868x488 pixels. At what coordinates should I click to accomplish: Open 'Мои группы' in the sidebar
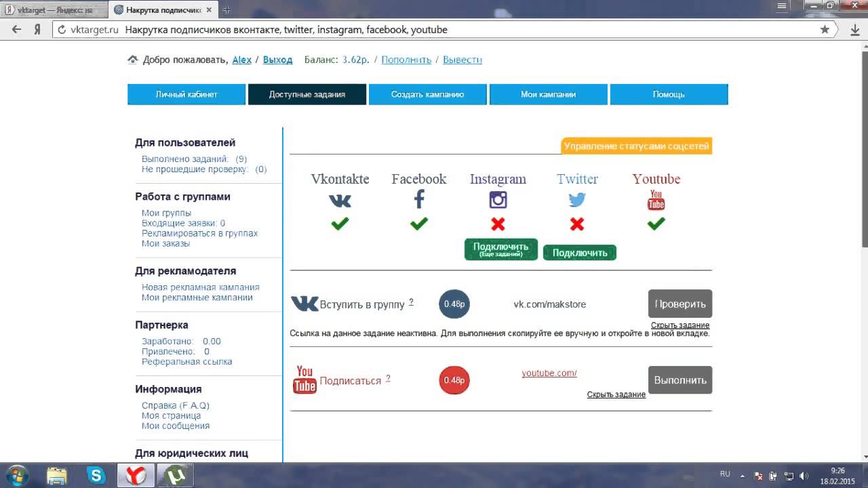pos(166,213)
